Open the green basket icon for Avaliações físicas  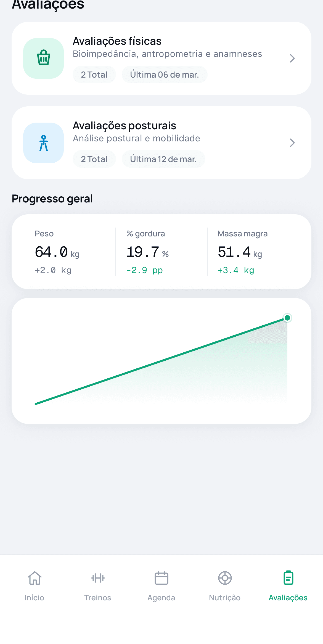[x=43, y=58]
